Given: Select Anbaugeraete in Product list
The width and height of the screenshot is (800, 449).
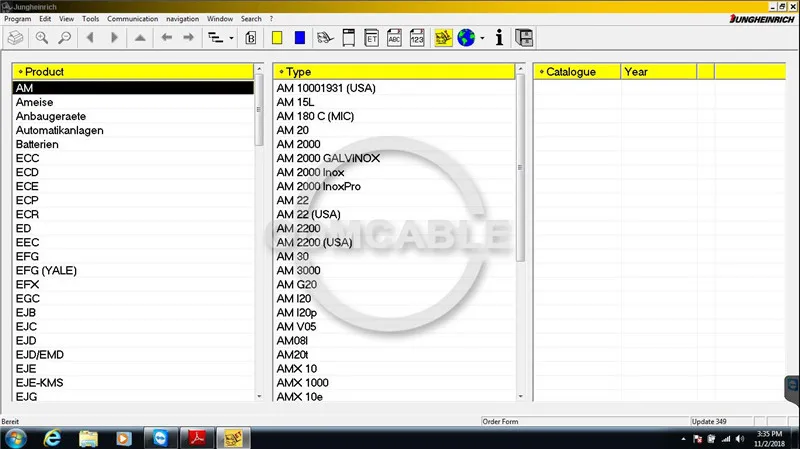Looking at the screenshot, I should (x=133, y=116).
